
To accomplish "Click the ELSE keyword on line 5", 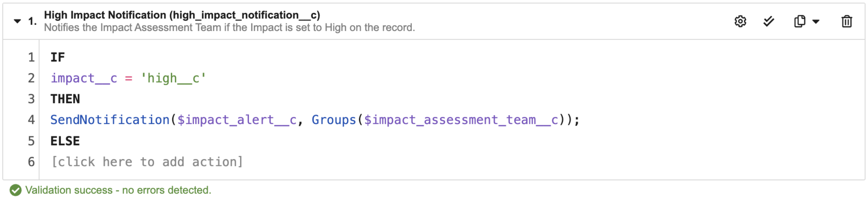I will 65,141.
